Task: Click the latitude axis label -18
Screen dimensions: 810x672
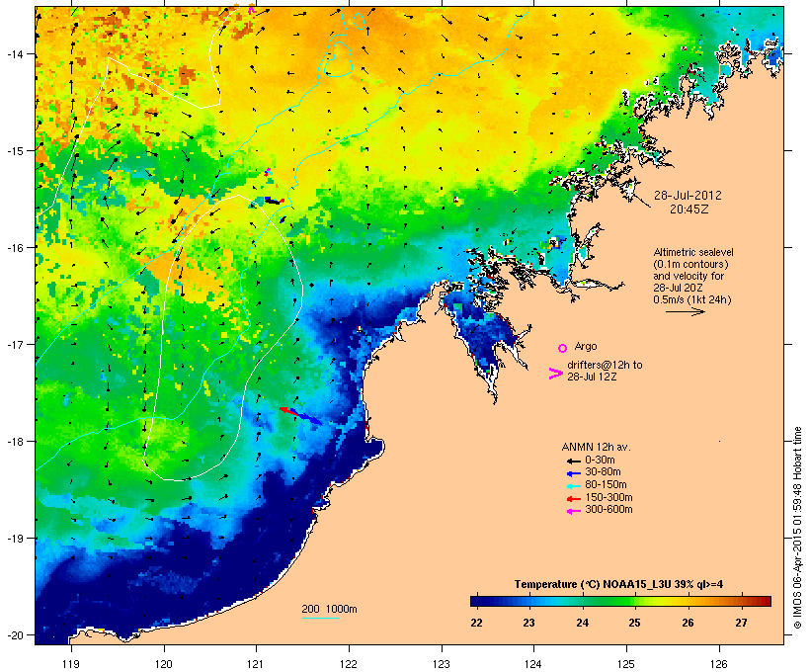Action: pyautogui.click(x=14, y=442)
